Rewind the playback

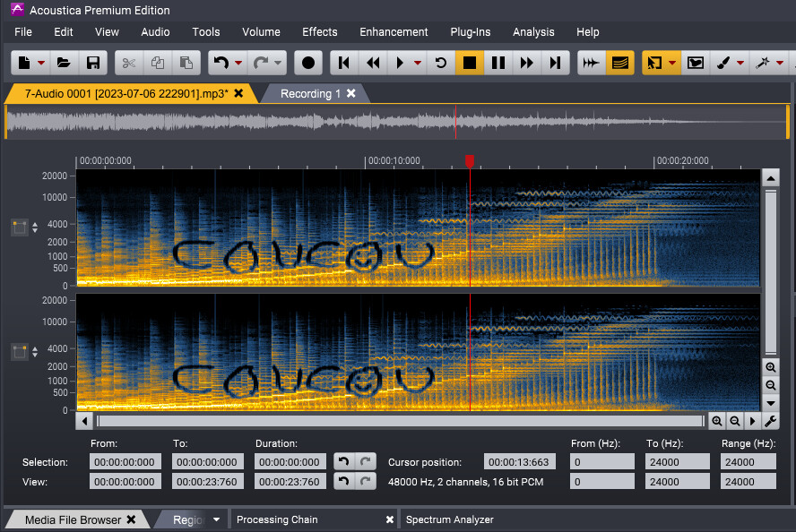pyautogui.click(x=373, y=63)
